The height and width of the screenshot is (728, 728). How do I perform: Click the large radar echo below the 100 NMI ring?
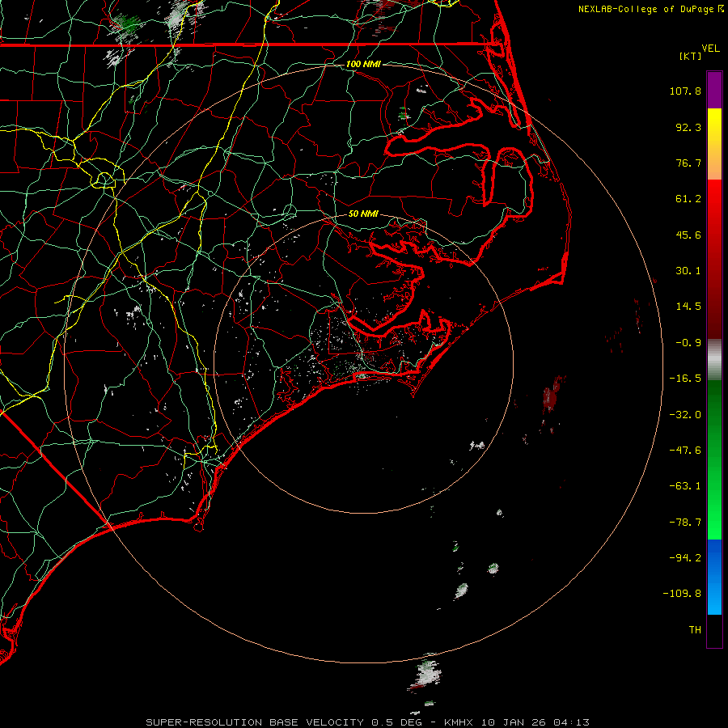pos(425,673)
